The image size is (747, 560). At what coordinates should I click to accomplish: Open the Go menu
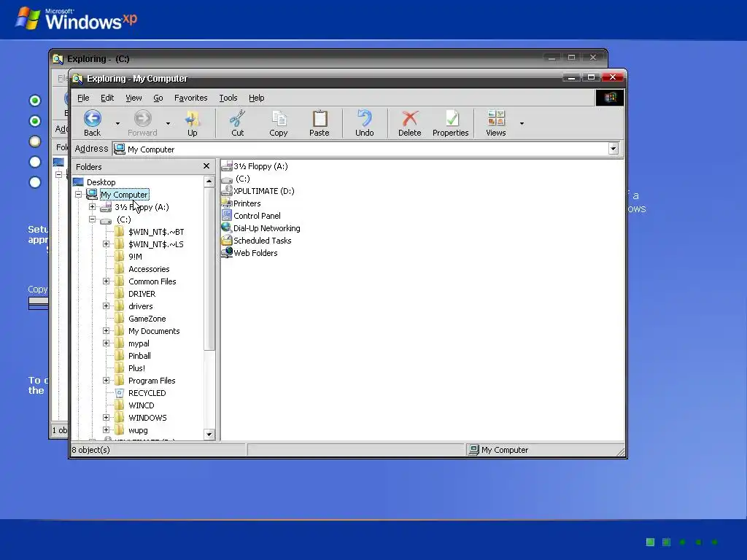pyautogui.click(x=158, y=98)
